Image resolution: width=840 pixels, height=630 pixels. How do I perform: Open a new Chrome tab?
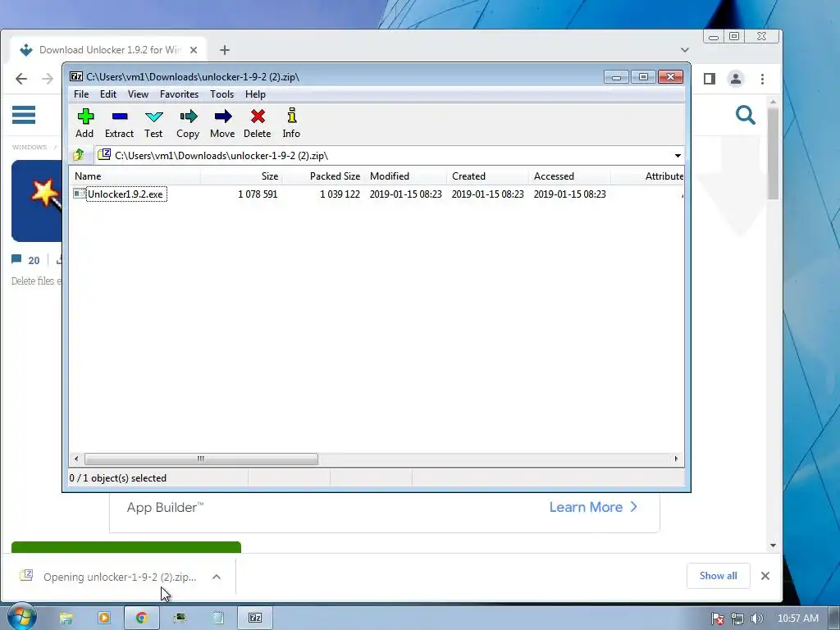click(225, 50)
